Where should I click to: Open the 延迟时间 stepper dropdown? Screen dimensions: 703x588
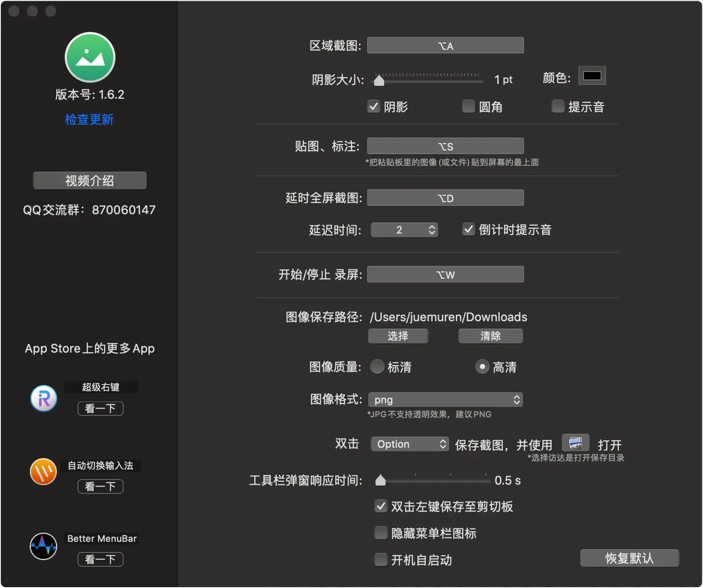tap(431, 229)
